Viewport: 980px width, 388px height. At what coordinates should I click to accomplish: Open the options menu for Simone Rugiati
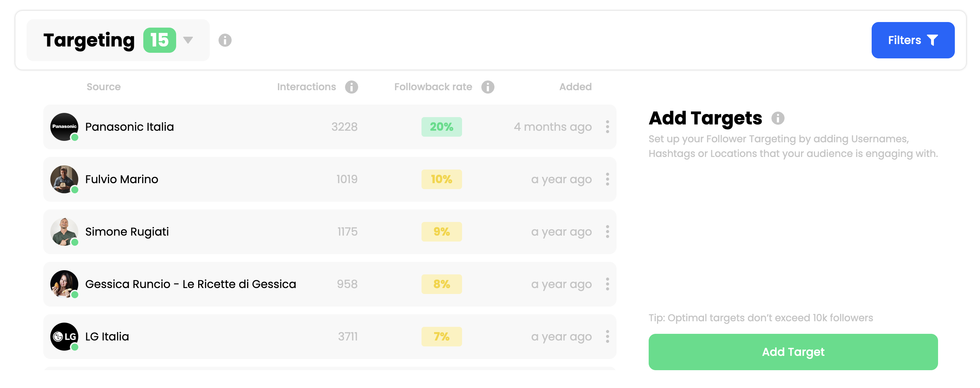pos(607,232)
